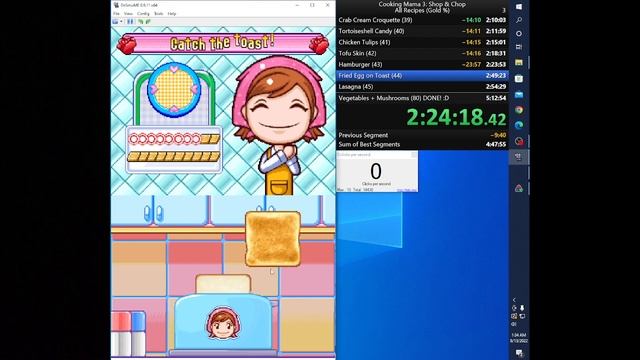
Task: Expand the open ROM dropdown arrow
Action: 121,21
